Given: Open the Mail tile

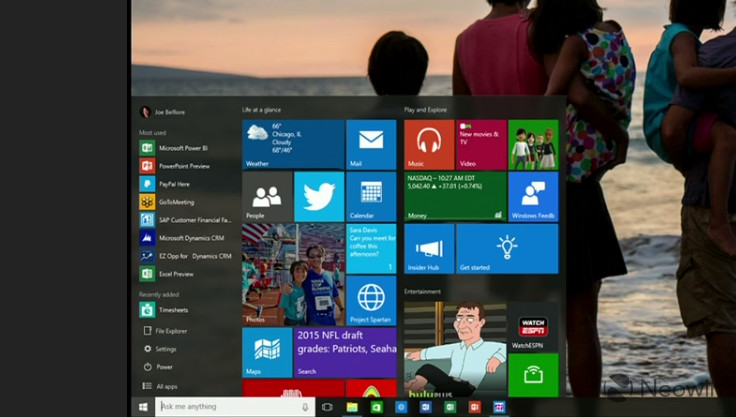Looking at the screenshot, I should pyautogui.click(x=371, y=145).
